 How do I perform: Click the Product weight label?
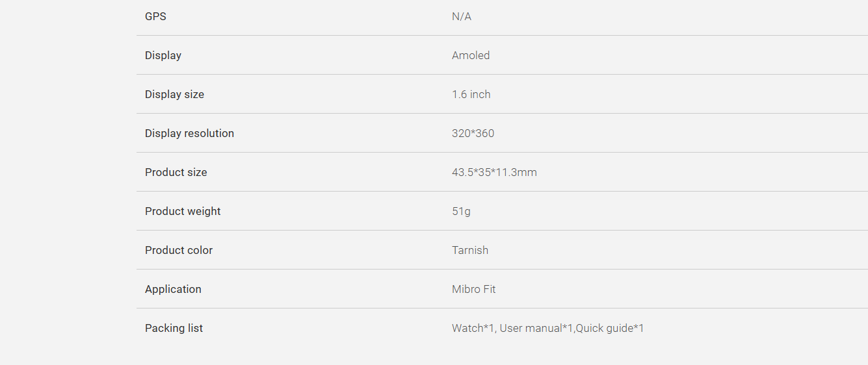[x=183, y=211]
